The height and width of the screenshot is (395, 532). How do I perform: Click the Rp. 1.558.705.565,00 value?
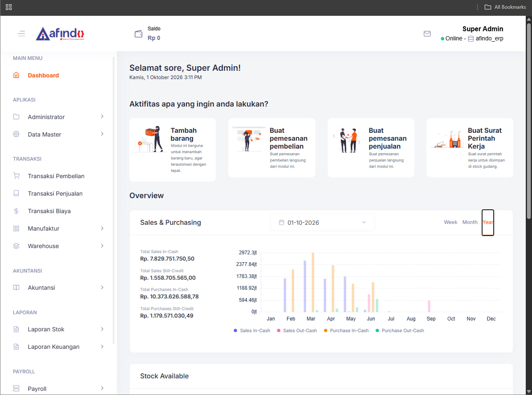pos(168,278)
